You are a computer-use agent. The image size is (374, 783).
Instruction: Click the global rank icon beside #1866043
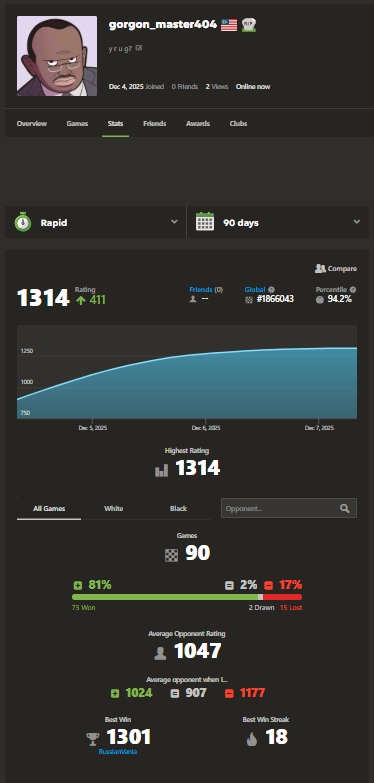pos(249,300)
